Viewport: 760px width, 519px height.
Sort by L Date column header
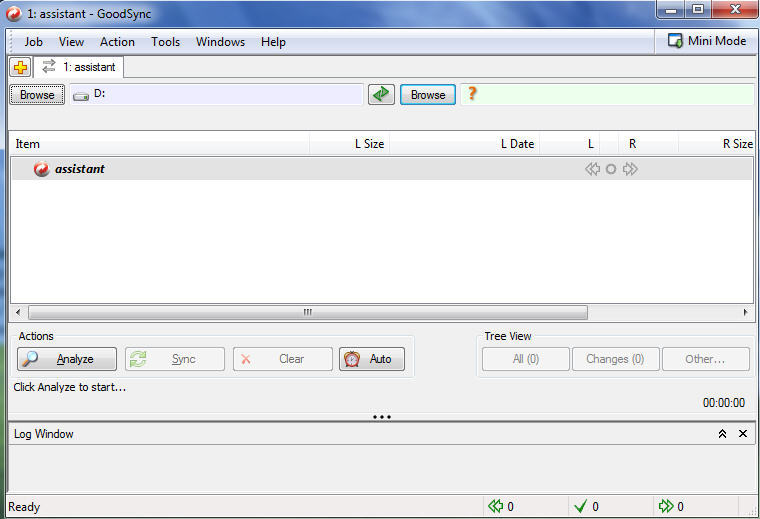464,144
